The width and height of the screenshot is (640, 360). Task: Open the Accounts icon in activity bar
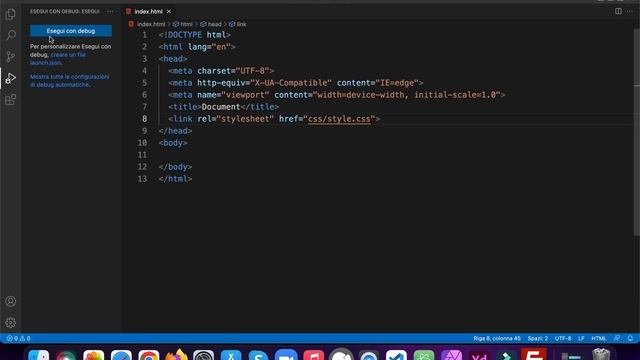click(11, 301)
